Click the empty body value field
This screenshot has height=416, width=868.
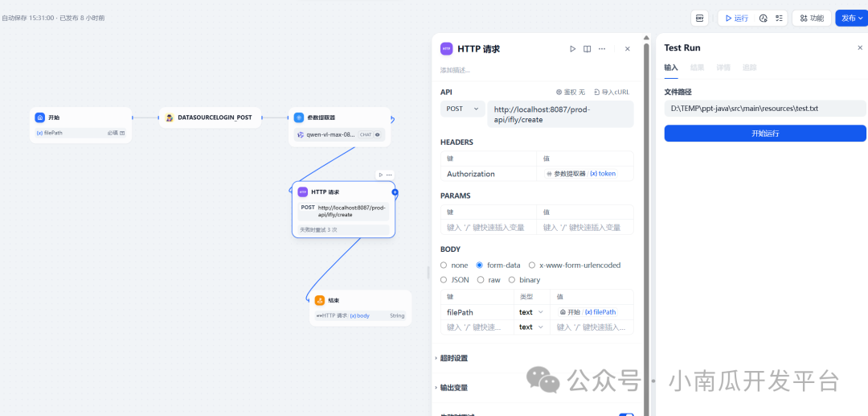pyautogui.click(x=592, y=327)
